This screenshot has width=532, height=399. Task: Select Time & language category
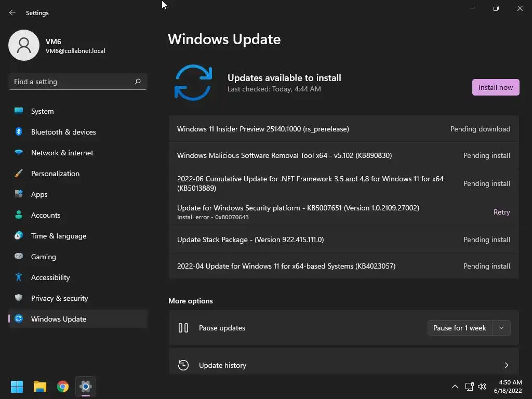point(78,236)
